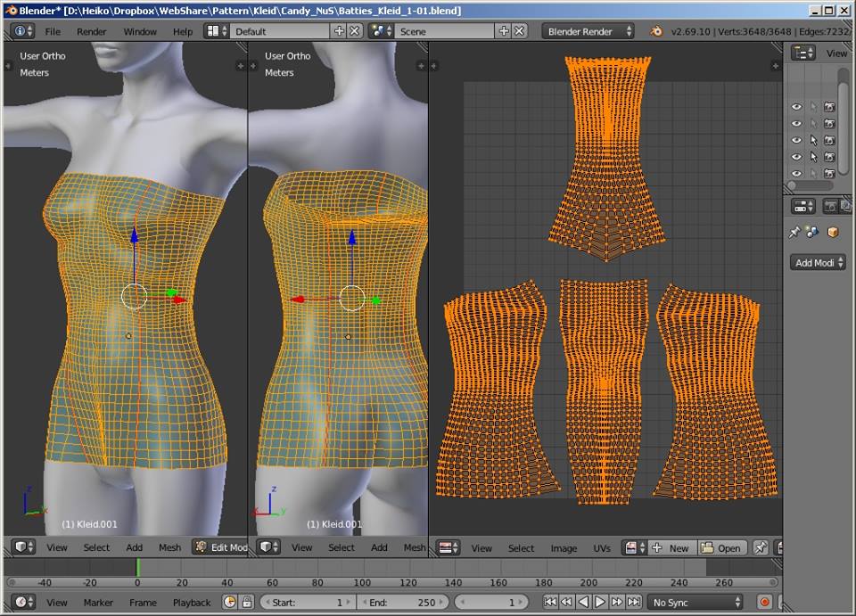Click the record auto-keyframe button
The image size is (856, 616).
tap(764, 603)
